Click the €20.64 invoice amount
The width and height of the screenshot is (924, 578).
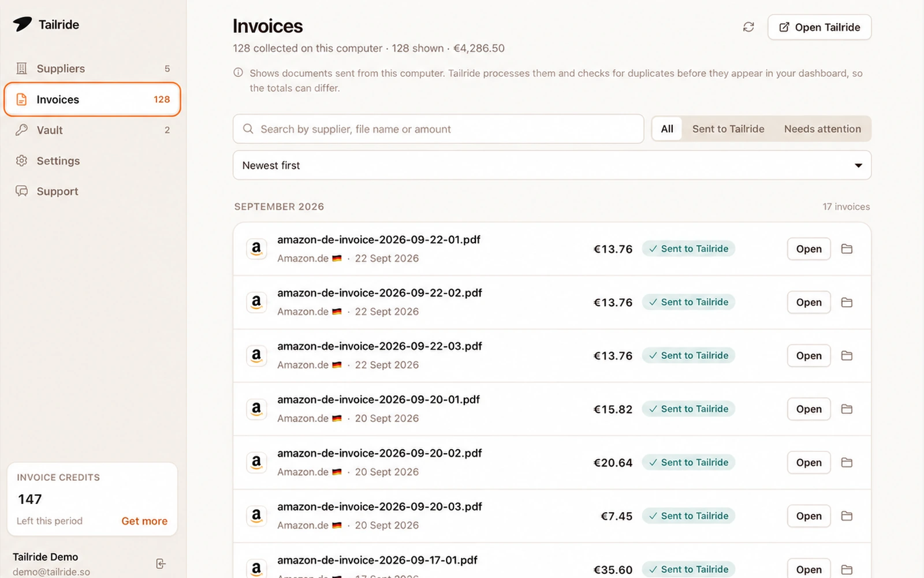coord(613,462)
